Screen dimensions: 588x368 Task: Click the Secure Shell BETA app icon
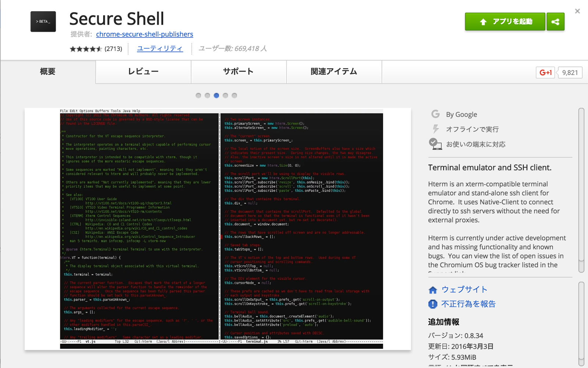pyautogui.click(x=43, y=22)
